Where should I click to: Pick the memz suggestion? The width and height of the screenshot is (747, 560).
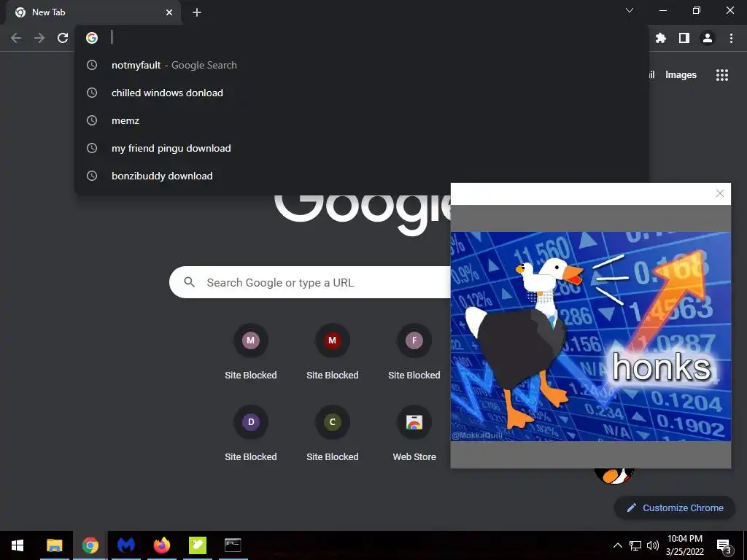point(362,120)
